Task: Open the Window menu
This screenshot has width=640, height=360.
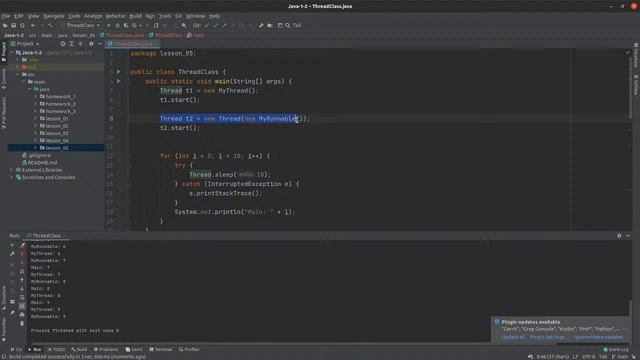Action: coord(196,16)
